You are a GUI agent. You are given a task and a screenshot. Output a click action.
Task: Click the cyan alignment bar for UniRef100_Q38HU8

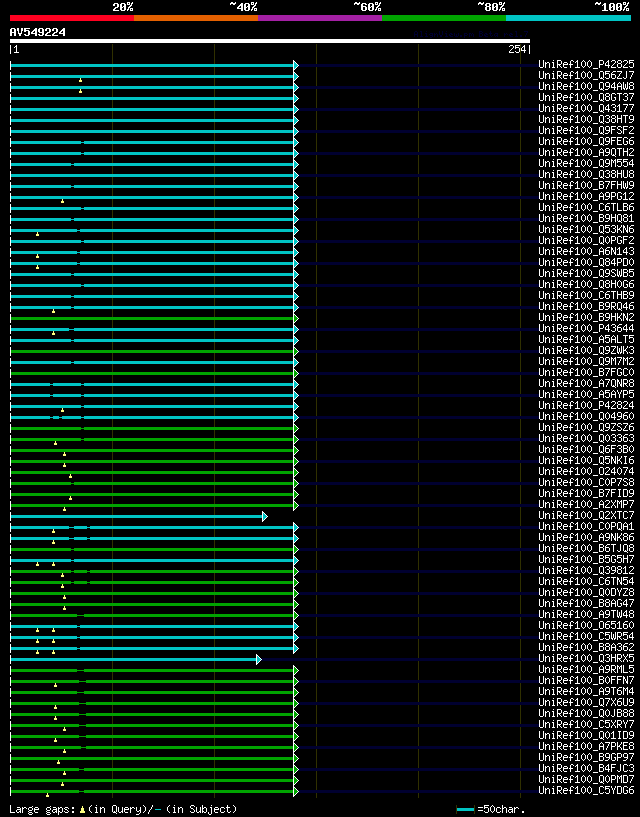(152, 175)
